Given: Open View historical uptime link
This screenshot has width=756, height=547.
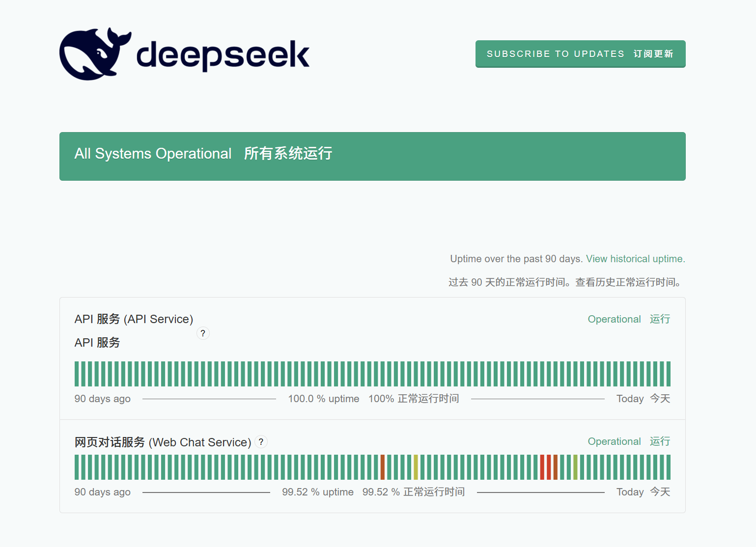Looking at the screenshot, I should (635, 259).
